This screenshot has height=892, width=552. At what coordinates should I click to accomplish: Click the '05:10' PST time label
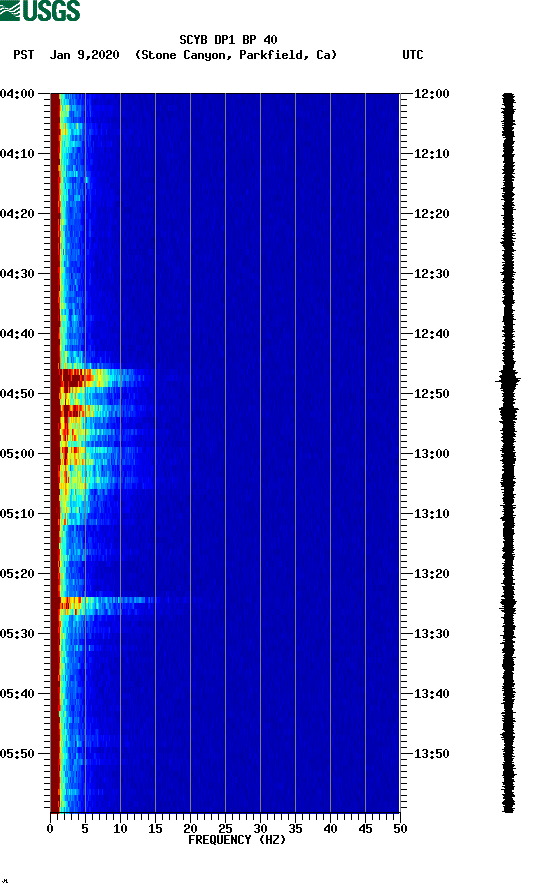[18, 514]
